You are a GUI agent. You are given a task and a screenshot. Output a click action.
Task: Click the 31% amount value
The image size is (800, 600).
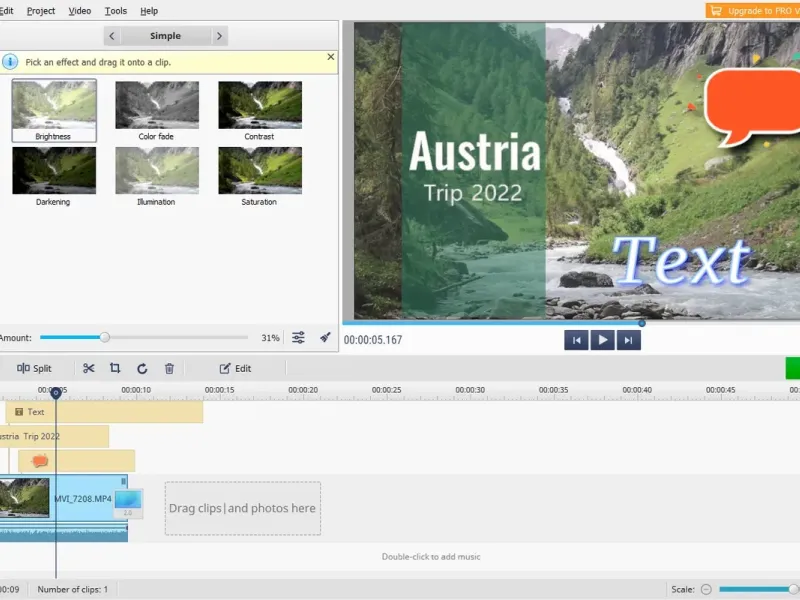270,338
